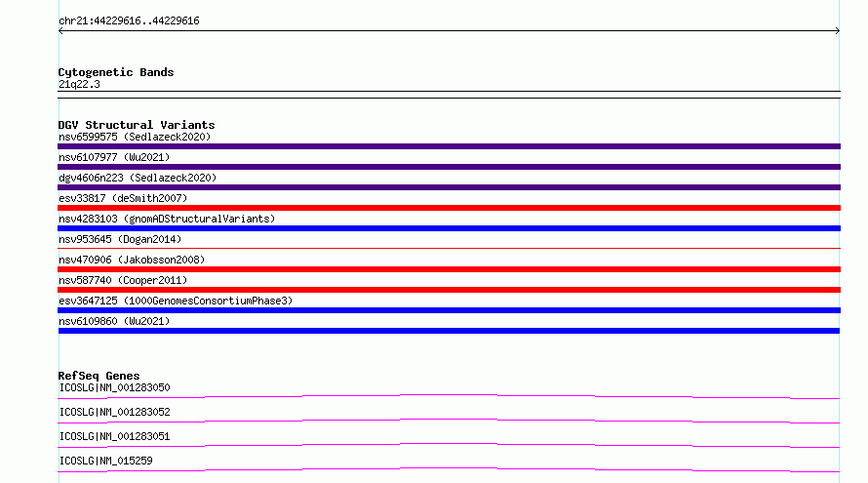
Task: Click the thin red line under nsv953645
Action: 449,248
